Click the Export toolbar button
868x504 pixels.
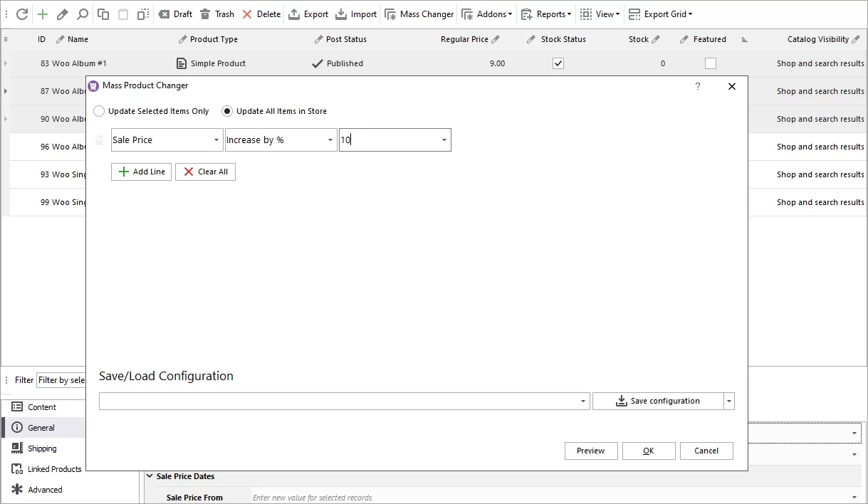point(308,14)
